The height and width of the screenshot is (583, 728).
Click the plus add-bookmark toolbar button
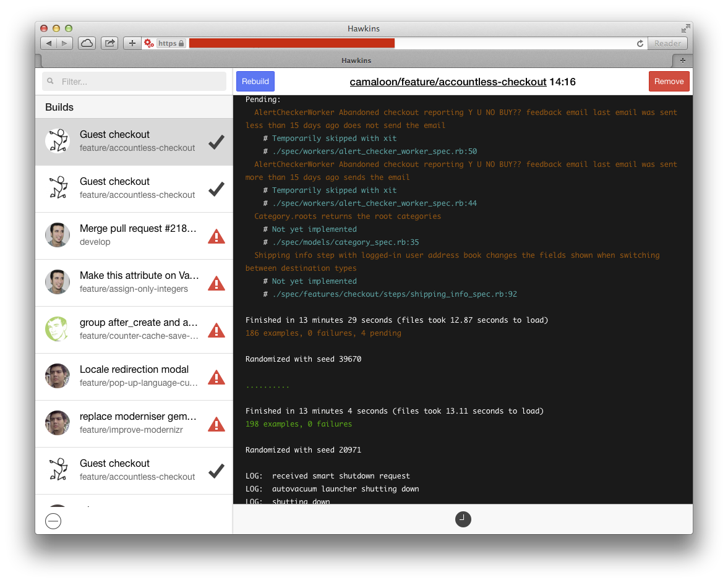click(132, 43)
